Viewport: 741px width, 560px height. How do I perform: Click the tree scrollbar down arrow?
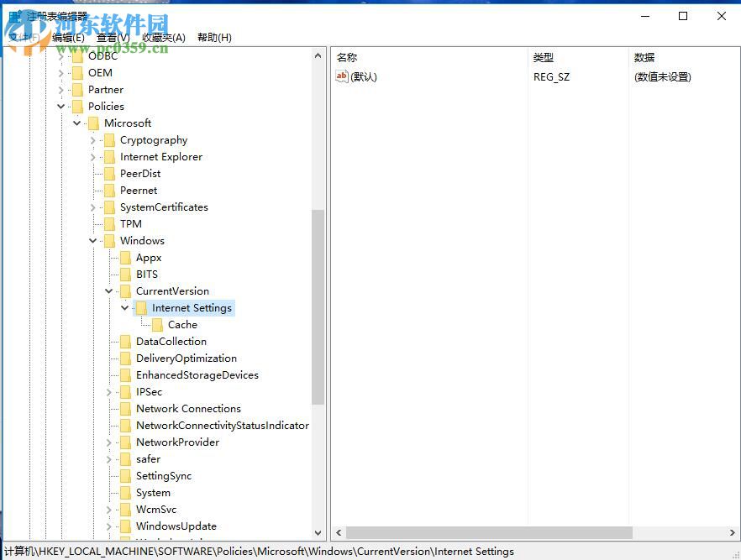pos(319,533)
